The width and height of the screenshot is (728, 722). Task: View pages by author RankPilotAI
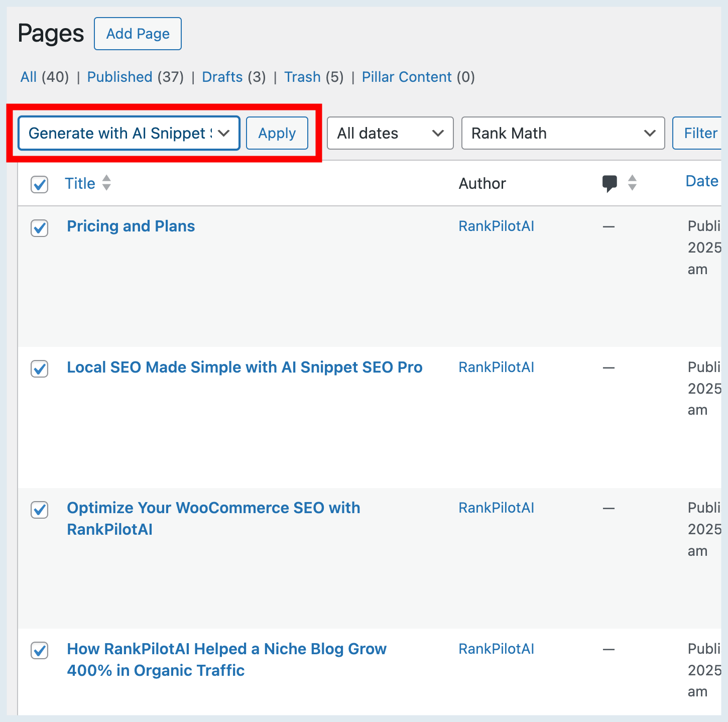click(496, 226)
